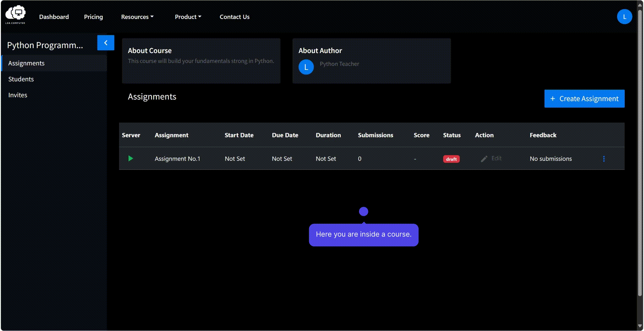Click the 'Submissions' column header
Image resolution: width=644 pixels, height=331 pixels.
(x=376, y=135)
